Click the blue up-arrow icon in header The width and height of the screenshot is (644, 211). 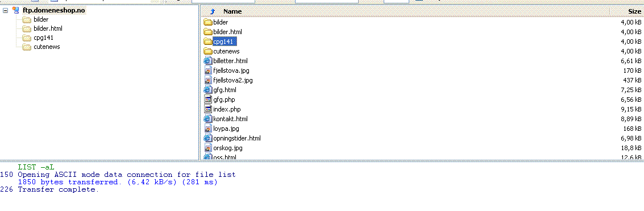[213, 11]
